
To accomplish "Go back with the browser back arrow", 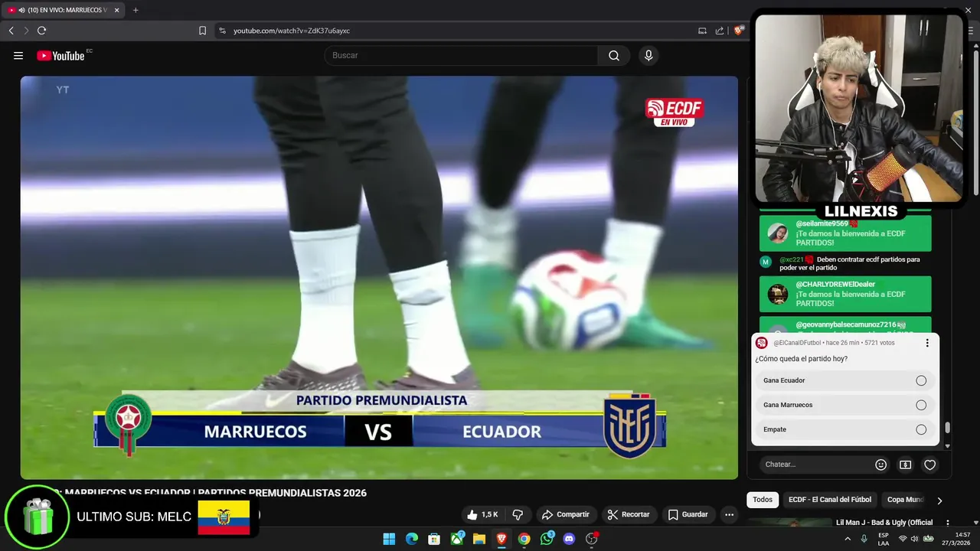I will [x=11, y=31].
